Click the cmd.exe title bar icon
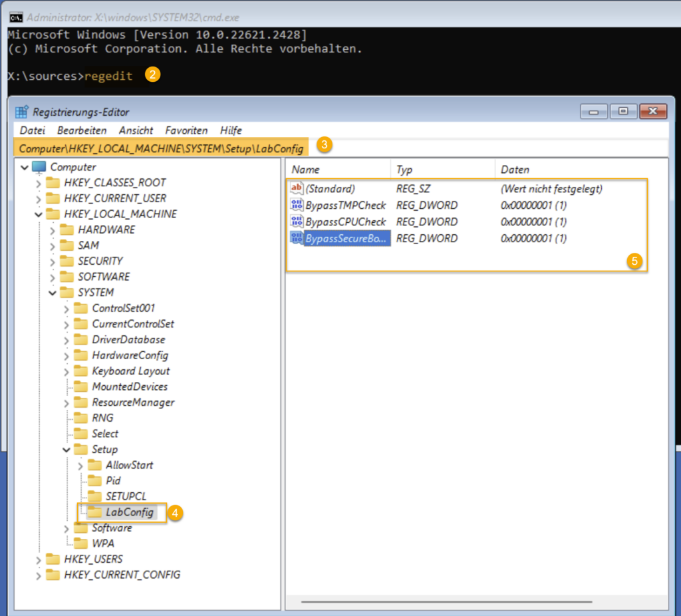The width and height of the screenshot is (681, 616). click(x=15, y=17)
